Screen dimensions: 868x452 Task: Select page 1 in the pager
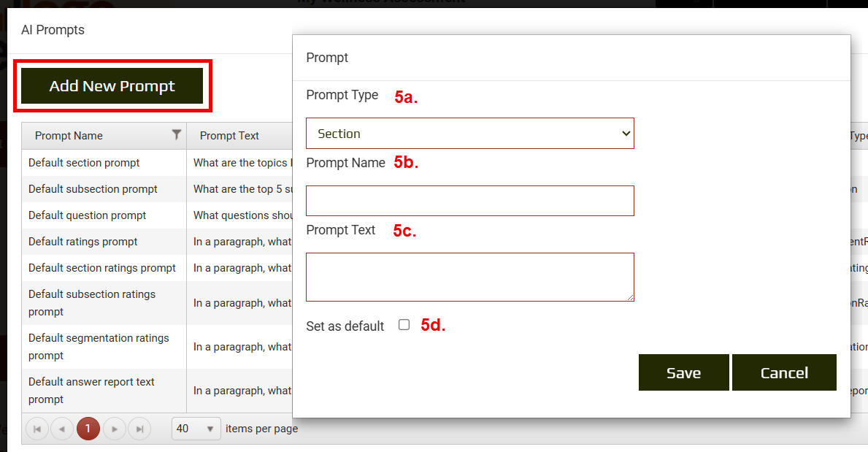[x=88, y=429]
